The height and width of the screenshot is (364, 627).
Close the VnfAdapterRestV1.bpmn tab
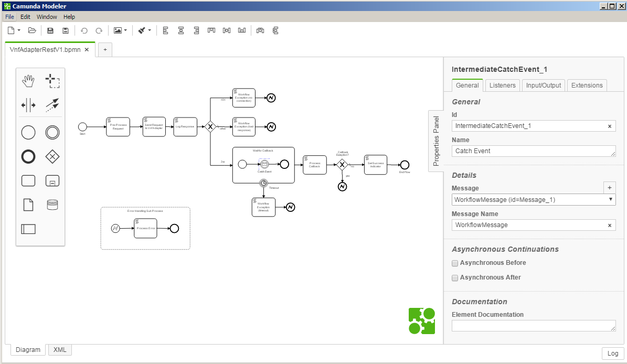(x=87, y=49)
